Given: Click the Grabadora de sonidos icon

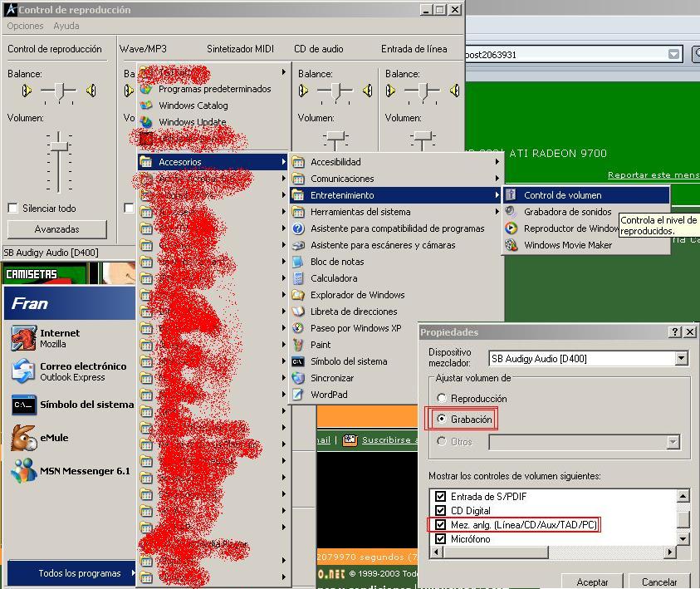Looking at the screenshot, I should point(512,212).
